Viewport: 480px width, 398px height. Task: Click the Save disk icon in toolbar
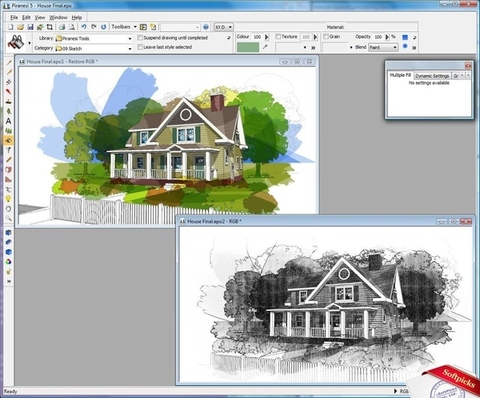click(30, 27)
